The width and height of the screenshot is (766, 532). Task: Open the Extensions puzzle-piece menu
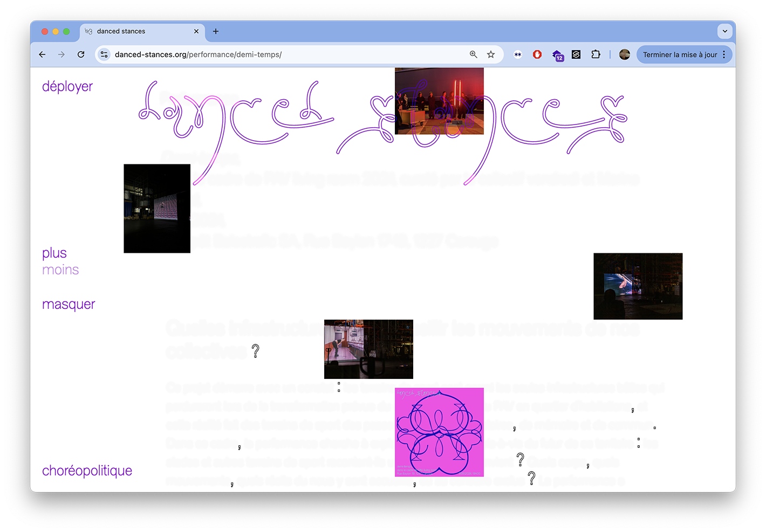(x=596, y=54)
